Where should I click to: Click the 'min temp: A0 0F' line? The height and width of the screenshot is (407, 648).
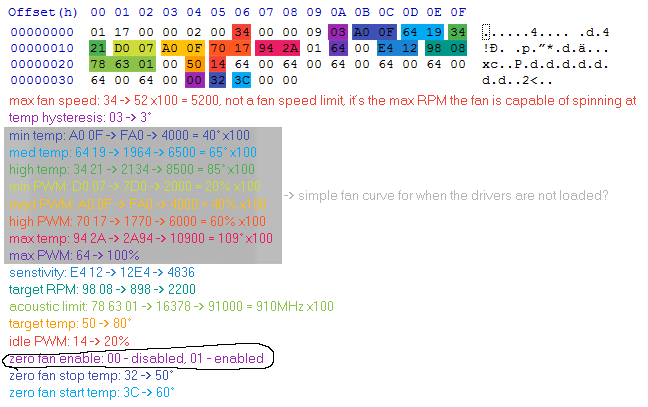tap(129, 136)
